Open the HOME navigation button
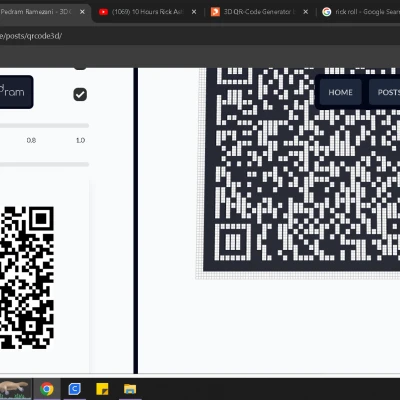 point(340,92)
